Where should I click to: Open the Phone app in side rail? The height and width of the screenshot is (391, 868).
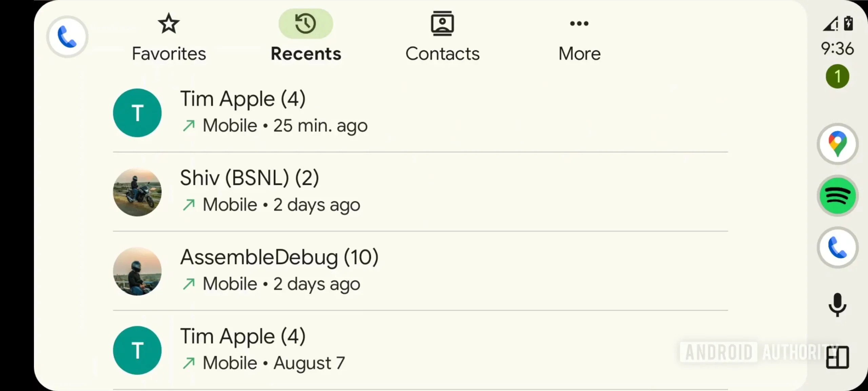click(x=837, y=247)
